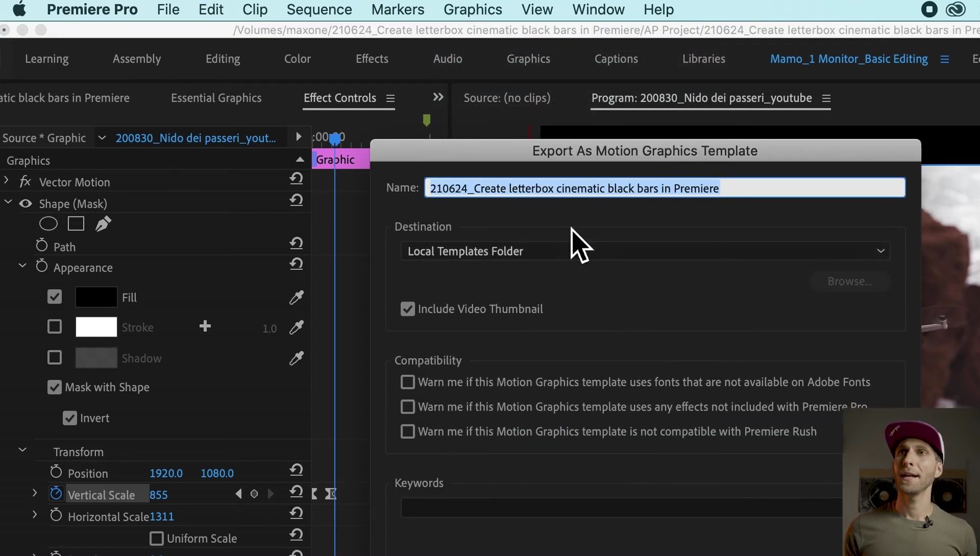Pick Stroke color with eyedropper
The width and height of the screenshot is (980, 556).
297,327
